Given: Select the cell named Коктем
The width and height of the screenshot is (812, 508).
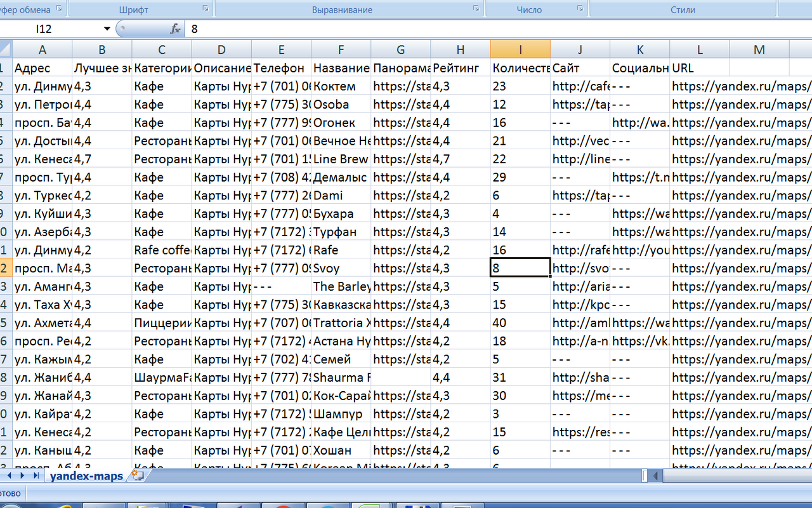Looking at the screenshot, I should coord(341,86).
